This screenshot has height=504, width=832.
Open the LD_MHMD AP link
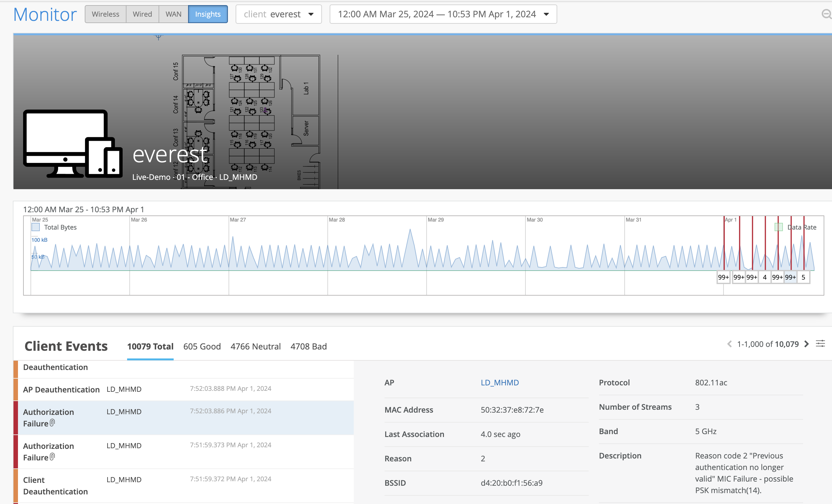tap(499, 382)
